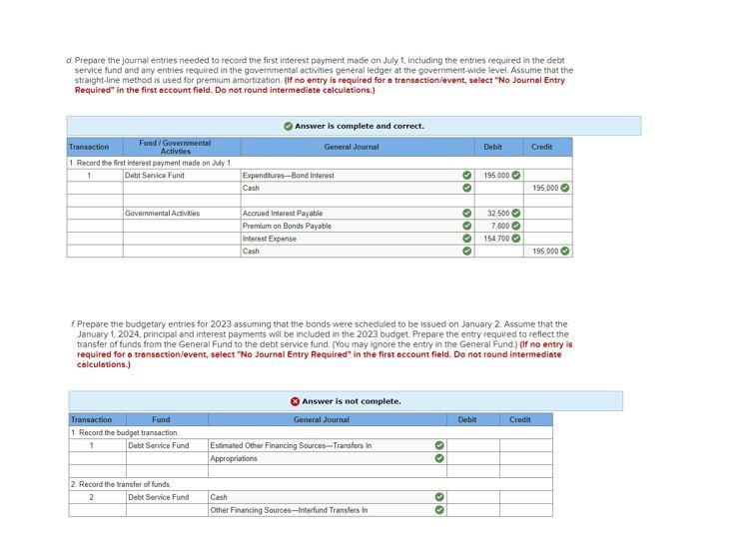The width and height of the screenshot is (756, 554).
Task: Click green check next to Premium on Bonds Payable
Action: pyautogui.click(x=466, y=226)
